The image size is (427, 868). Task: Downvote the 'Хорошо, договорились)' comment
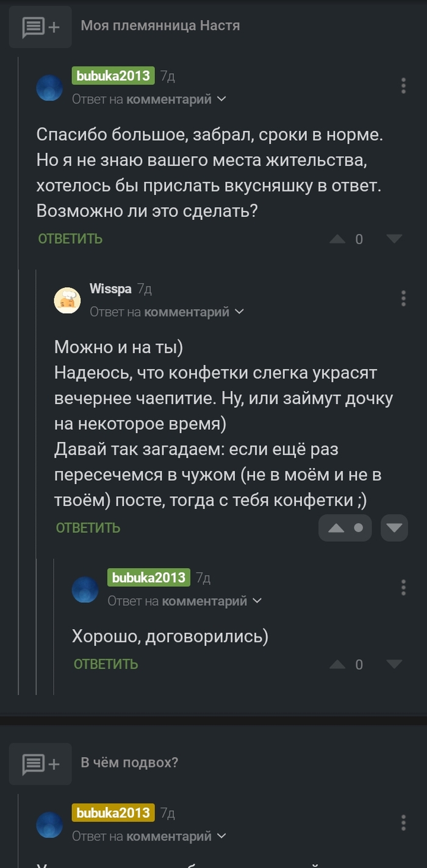click(394, 664)
